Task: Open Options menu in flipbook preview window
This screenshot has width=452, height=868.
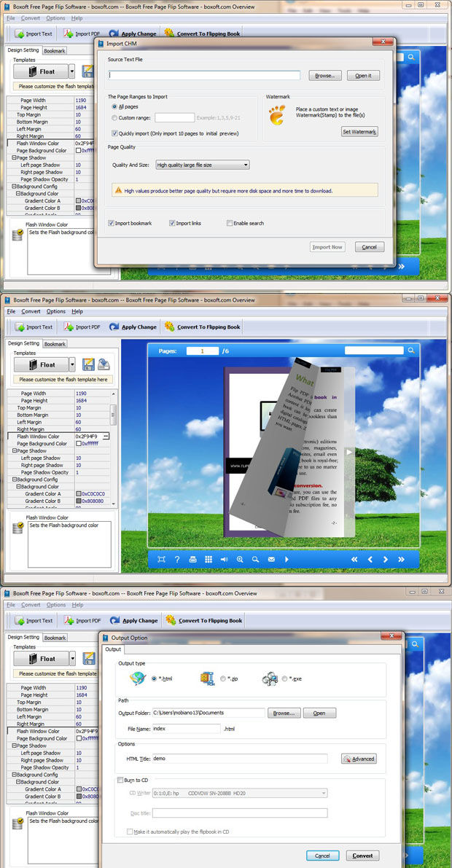Action: tap(56, 311)
